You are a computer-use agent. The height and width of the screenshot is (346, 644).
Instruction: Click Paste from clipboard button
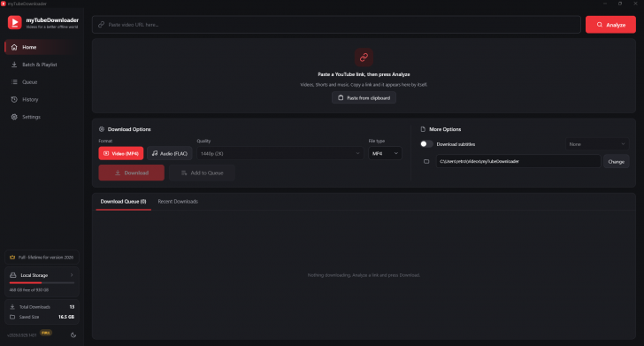pyautogui.click(x=364, y=98)
